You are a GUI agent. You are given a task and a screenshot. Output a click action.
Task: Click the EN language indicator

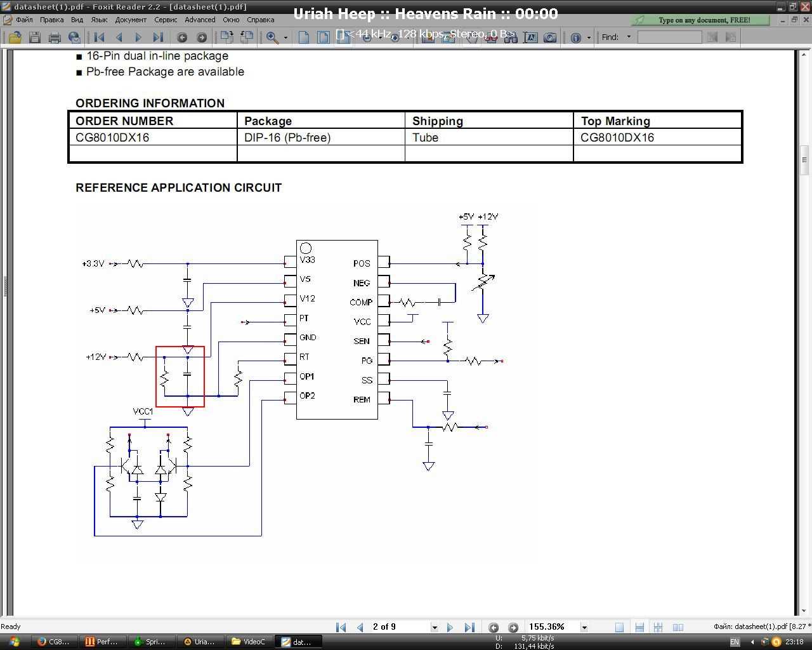(x=735, y=642)
